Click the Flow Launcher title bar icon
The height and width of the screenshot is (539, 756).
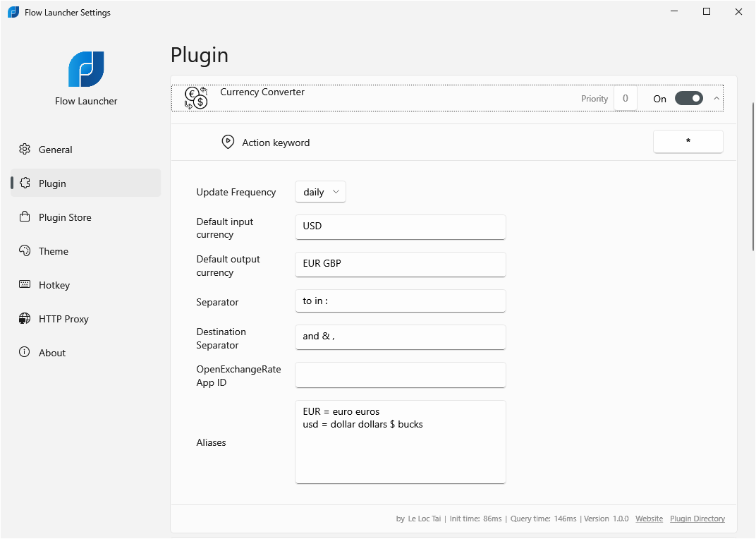[x=13, y=12]
